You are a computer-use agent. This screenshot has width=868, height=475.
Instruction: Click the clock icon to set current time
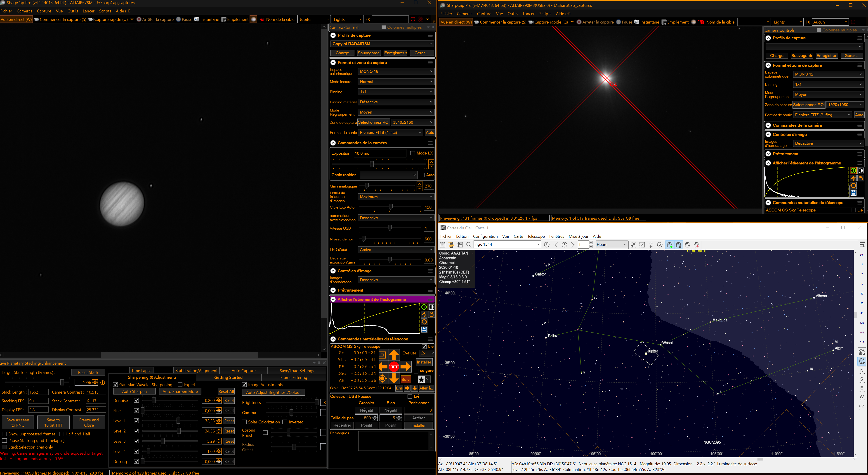pyautogui.click(x=547, y=245)
